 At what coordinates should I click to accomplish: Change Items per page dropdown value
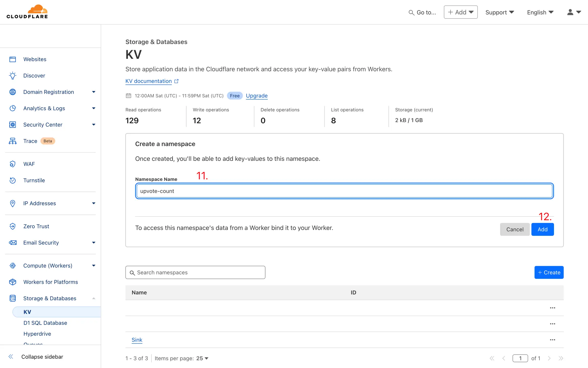click(202, 358)
